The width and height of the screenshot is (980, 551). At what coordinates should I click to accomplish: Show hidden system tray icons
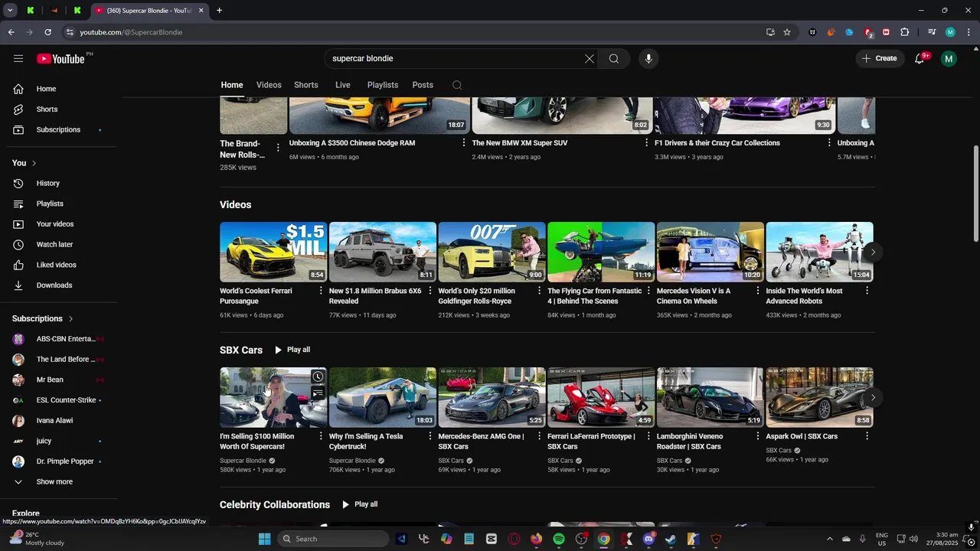tap(830, 539)
